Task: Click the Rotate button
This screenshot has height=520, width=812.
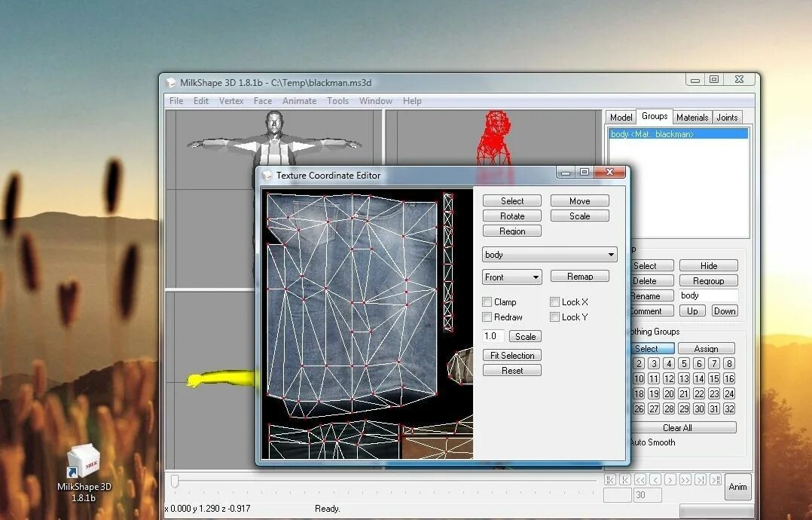Action: pos(512,216)
